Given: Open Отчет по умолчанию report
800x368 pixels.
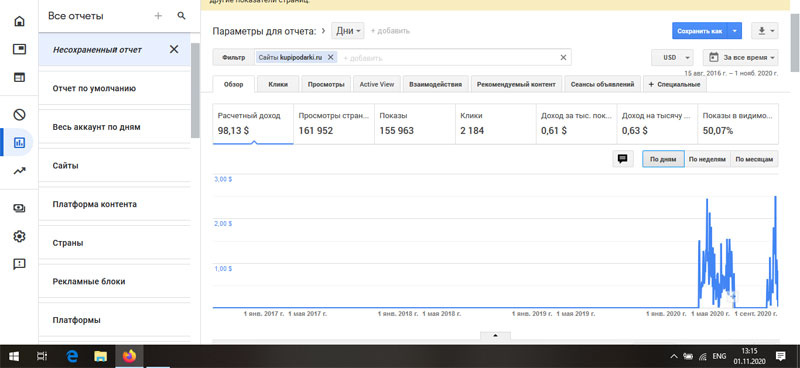Looking at the screenshot, I should (x=114, y=88).
